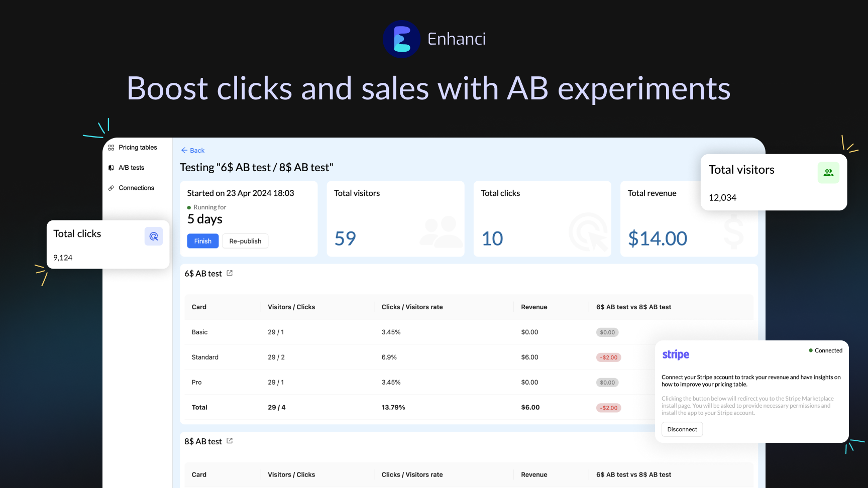Click the 10 total clicks number
This screenshot has width=868, height=488.
tap(492, 238)
